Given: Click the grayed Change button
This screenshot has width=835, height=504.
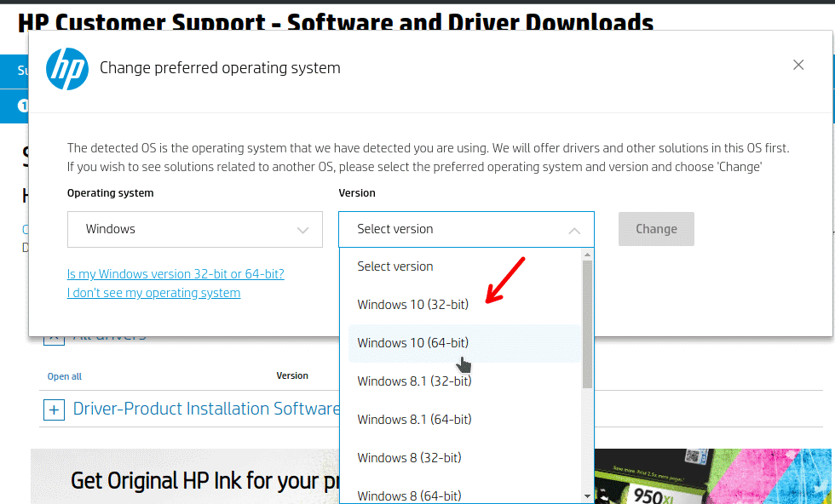Looking at the screenshot, I should pyautogui.click(x=656, y=229).
